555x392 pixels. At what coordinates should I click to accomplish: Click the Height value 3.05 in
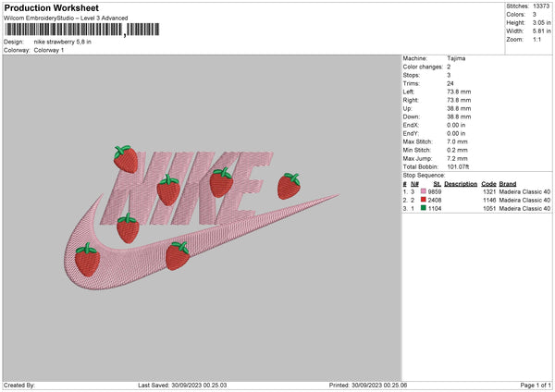[x=541, y=22]
